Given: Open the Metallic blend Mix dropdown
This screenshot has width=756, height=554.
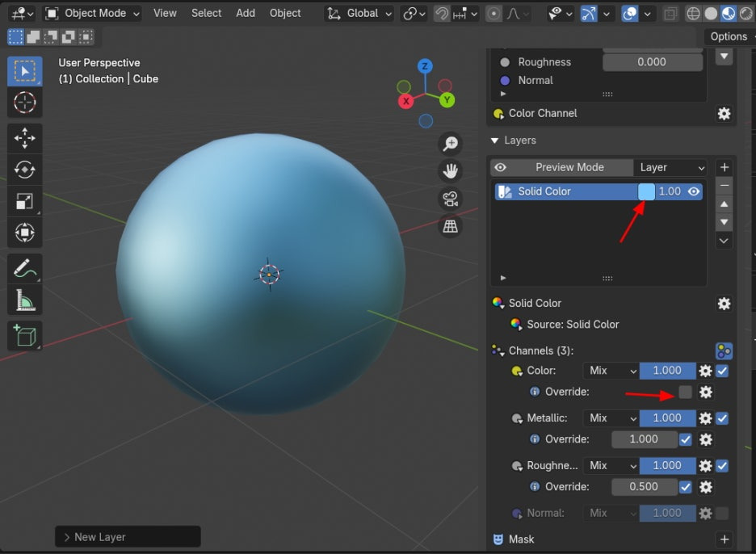Looking at the screenshot, I should click(611, 418).
